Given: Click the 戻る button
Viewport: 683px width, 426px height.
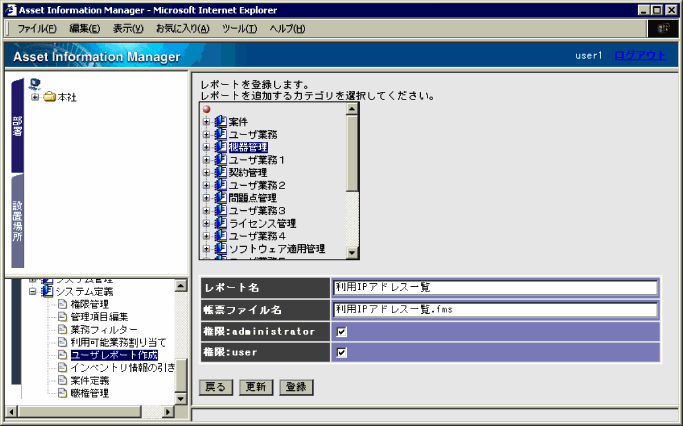Looking at the screenshot, I should 216,387.
